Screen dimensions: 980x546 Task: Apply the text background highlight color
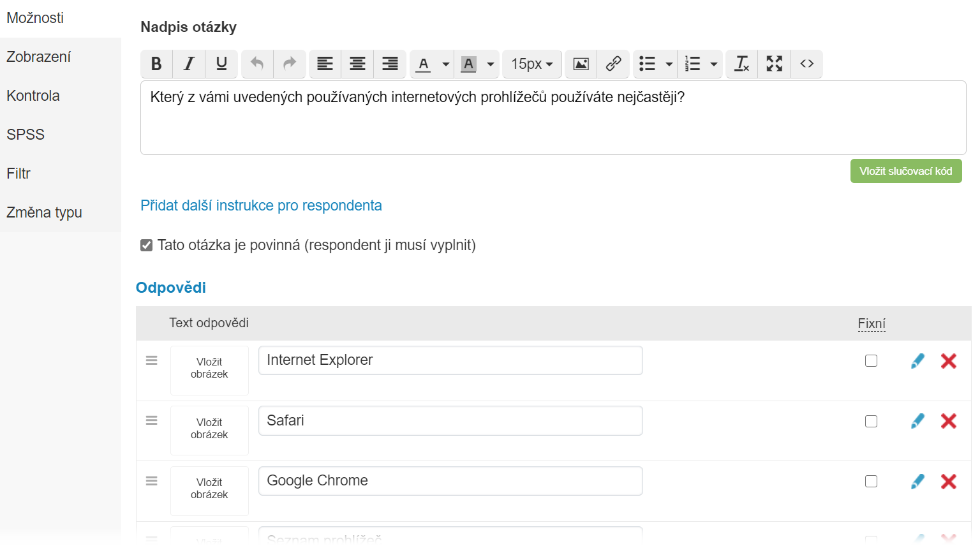[x=469, y=64]
